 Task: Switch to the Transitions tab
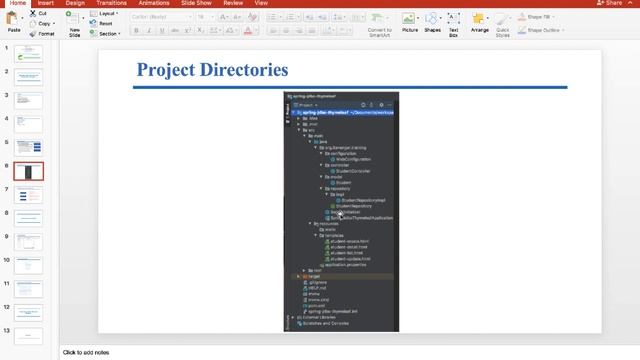111,3
